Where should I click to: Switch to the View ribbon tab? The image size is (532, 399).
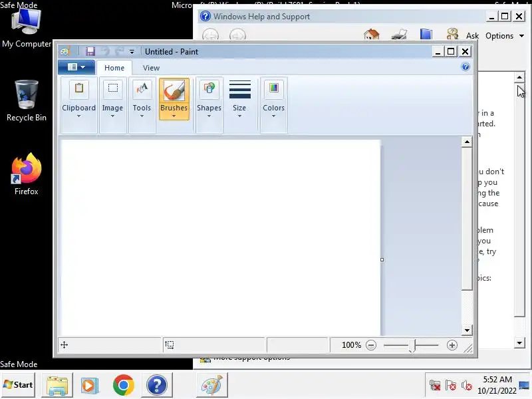pyautogui.click(x=152, y=68)
